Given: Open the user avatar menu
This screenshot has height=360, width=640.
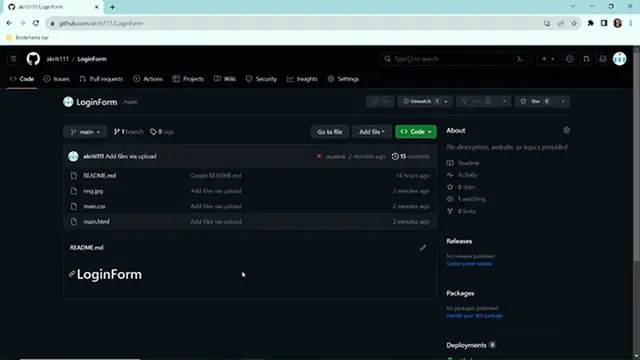Looking at the screenshot, I should pyautogui.click(x=619, y=59).
